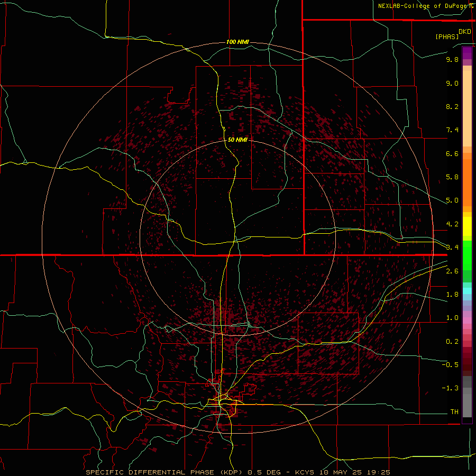Click the -1.3 value on the scale
This screenshot has width=476, height=476.
coord(450,388)
